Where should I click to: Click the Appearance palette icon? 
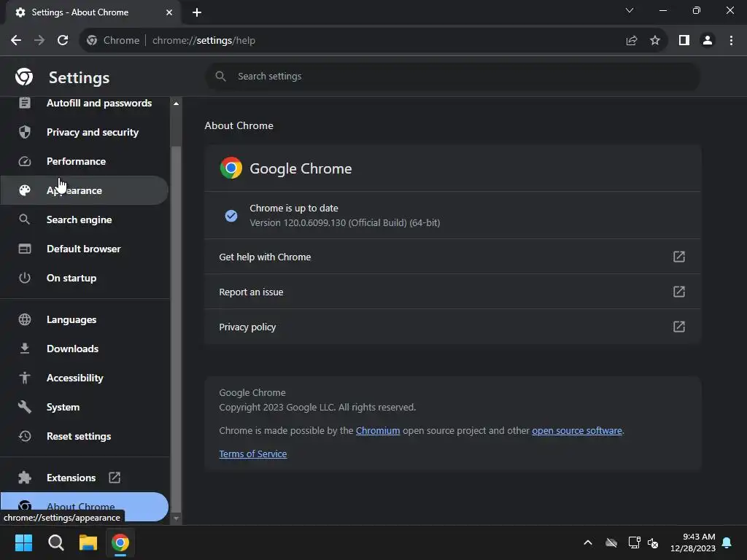(x=25, y=190)
